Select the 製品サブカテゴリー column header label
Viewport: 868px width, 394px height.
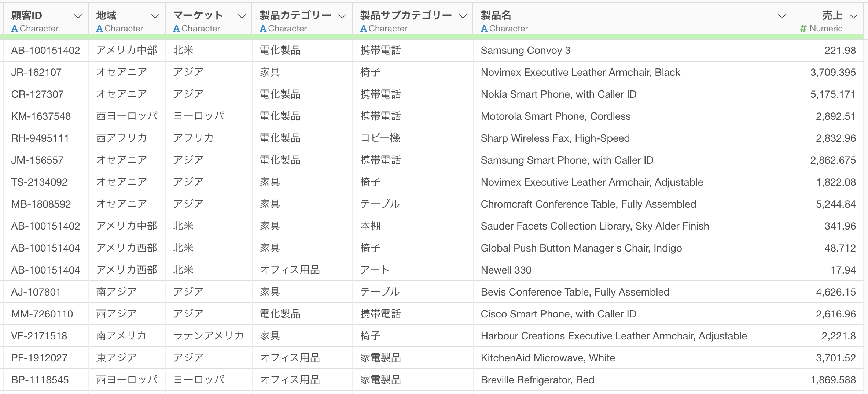click(406, 15)
